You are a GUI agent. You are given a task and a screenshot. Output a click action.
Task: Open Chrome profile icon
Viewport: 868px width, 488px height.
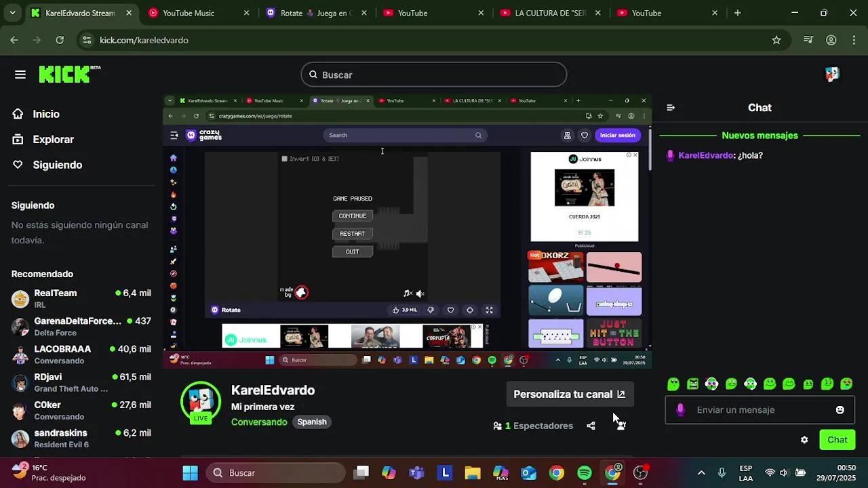(831, 40)
